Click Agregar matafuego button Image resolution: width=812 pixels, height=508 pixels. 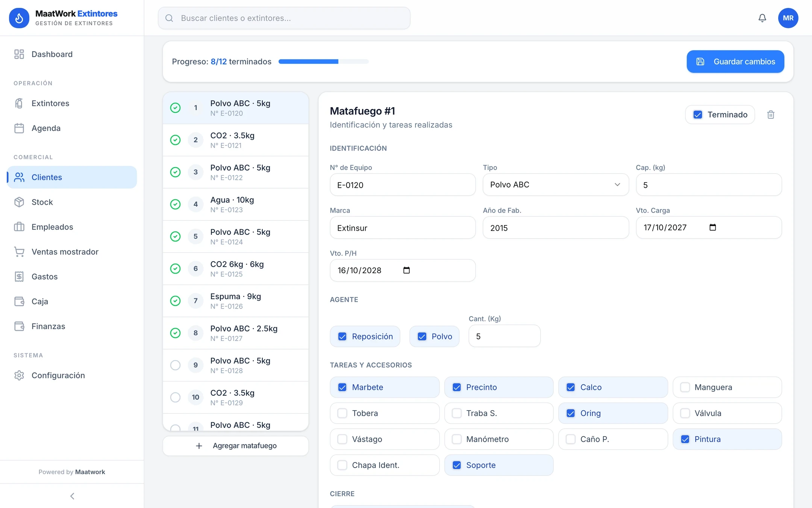236,446
